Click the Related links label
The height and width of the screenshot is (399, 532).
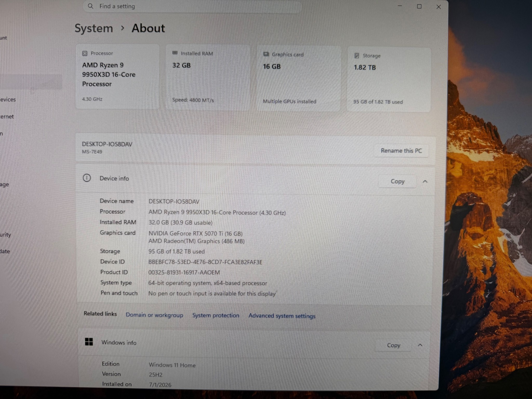100,314
